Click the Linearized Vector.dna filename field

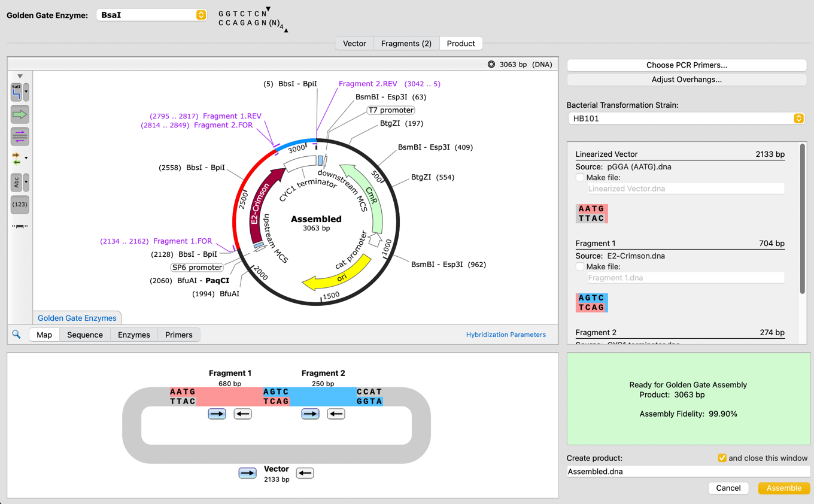(686, 189)
